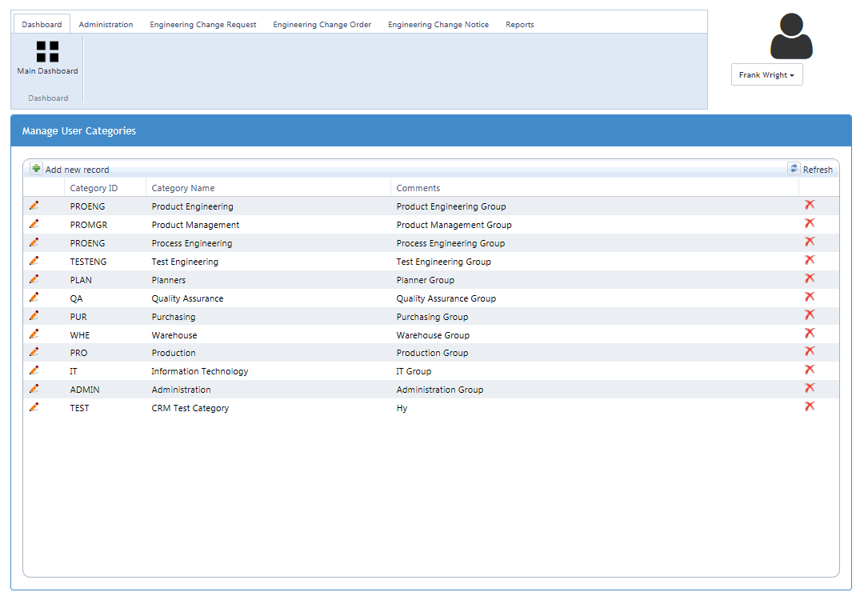864x616 pixels.
Task: Delete the Process Engineering row
Action: point(810,242)
